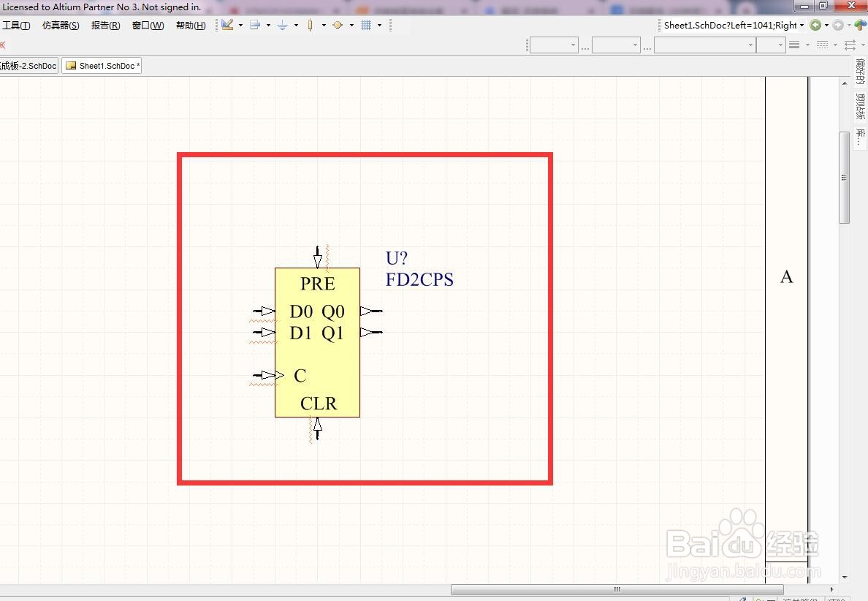Open the small fourth combo box
This screenshot has width=868, height=601.
(x=771, y=45)
